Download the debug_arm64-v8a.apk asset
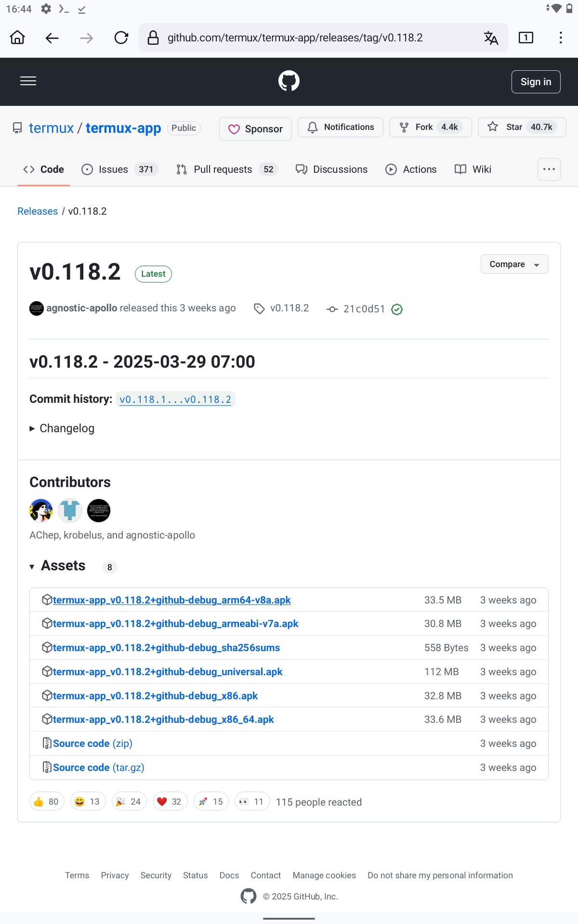The height and width of the screenshot is (924, 578). pyautogui.click(x=171, y=600)
